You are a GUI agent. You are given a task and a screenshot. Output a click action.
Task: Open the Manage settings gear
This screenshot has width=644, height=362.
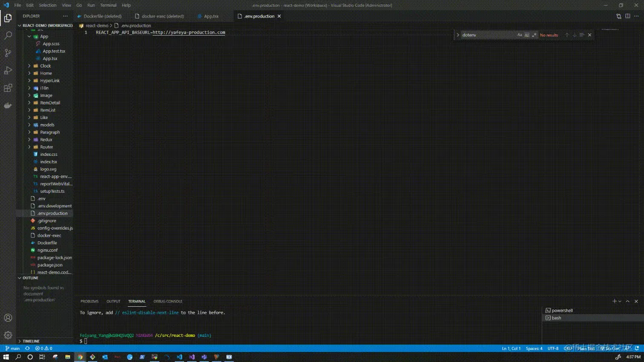(8, 335)
